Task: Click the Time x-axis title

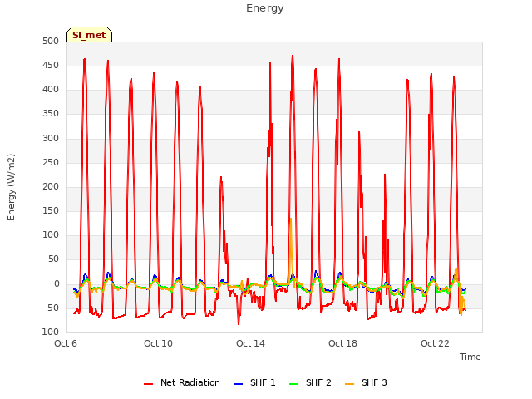Action: click(x=470, y=357)
